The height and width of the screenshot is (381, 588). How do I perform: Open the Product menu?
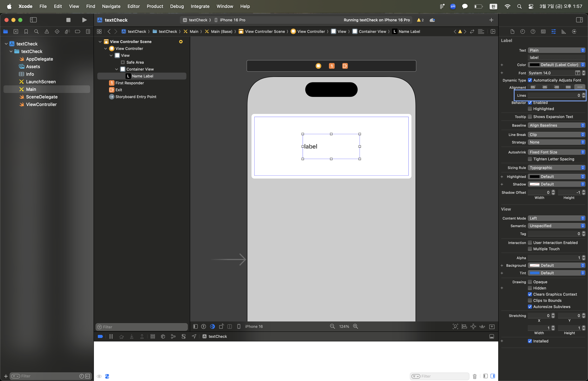(x=155, y=6)
